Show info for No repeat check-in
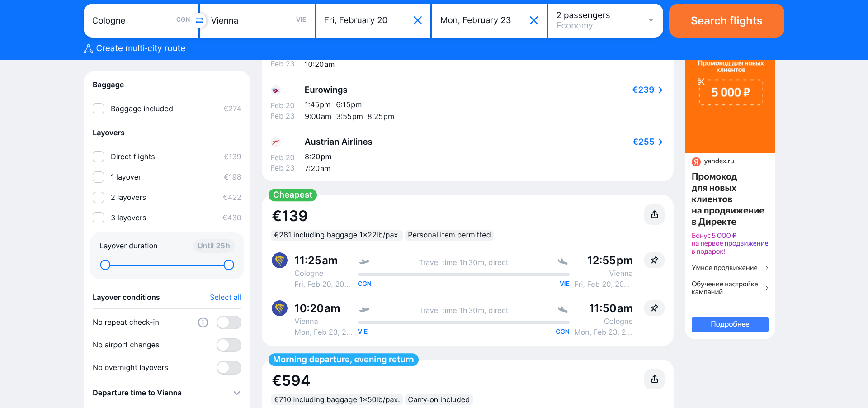This screenshot has height=408, width=868. (x=203, y=323)
